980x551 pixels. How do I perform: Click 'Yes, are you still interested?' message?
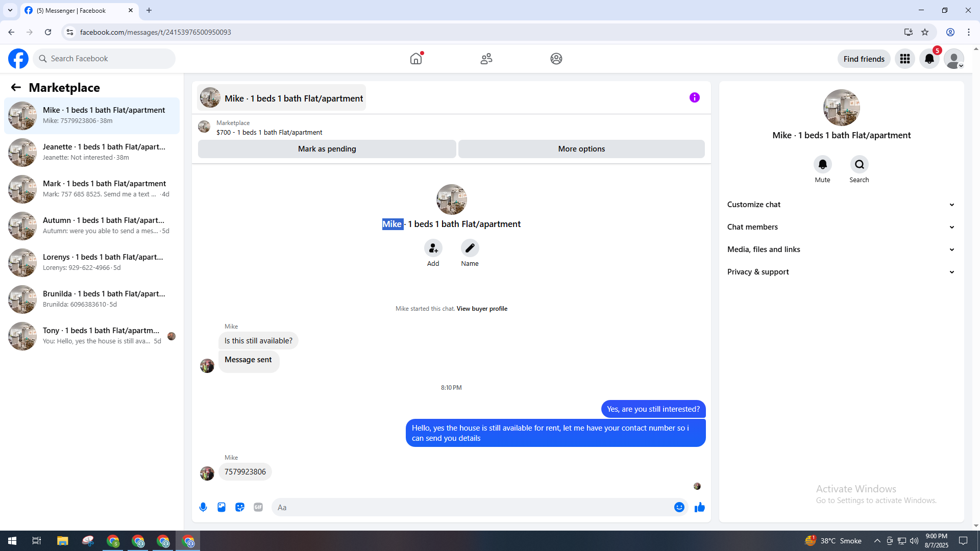pos(653,409)
